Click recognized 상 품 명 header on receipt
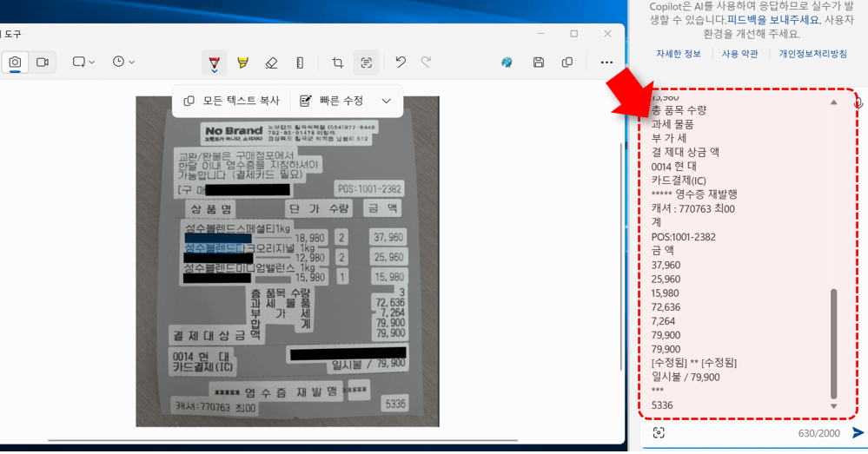868x454 pixels. (211, 209)
